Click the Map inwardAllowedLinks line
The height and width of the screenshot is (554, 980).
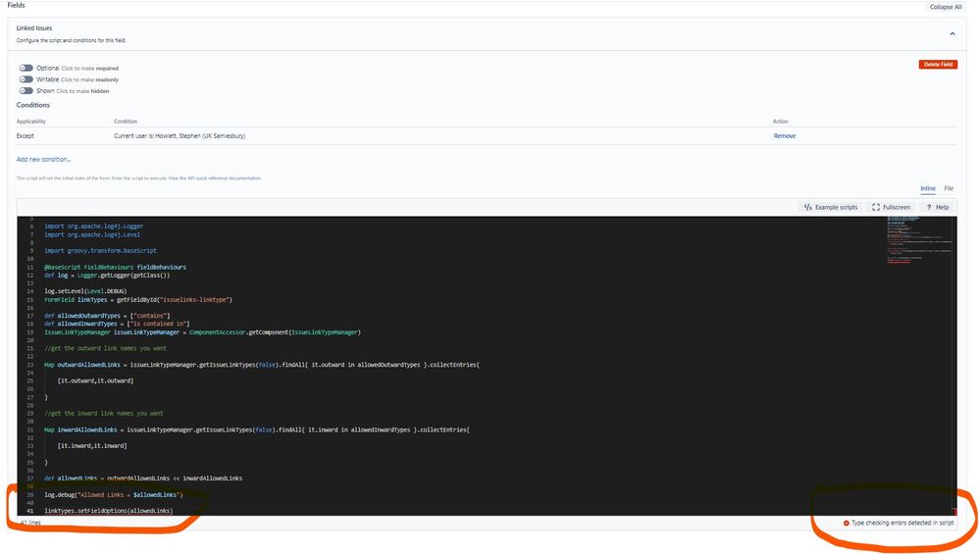pos(257,429)
